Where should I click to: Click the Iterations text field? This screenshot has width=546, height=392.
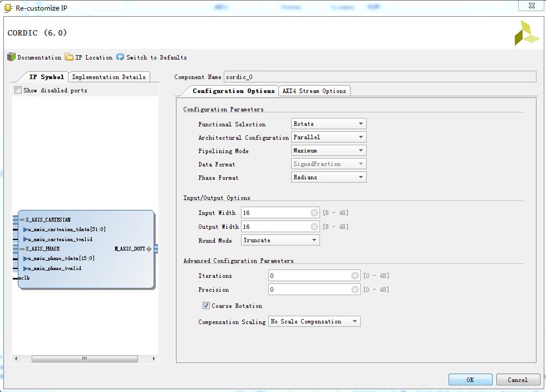tap(314, 276)
